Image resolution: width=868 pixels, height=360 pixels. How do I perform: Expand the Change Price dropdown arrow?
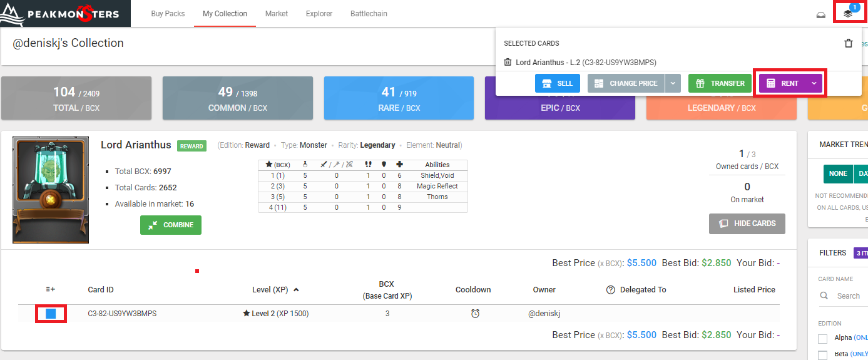[x=673, y=83]
